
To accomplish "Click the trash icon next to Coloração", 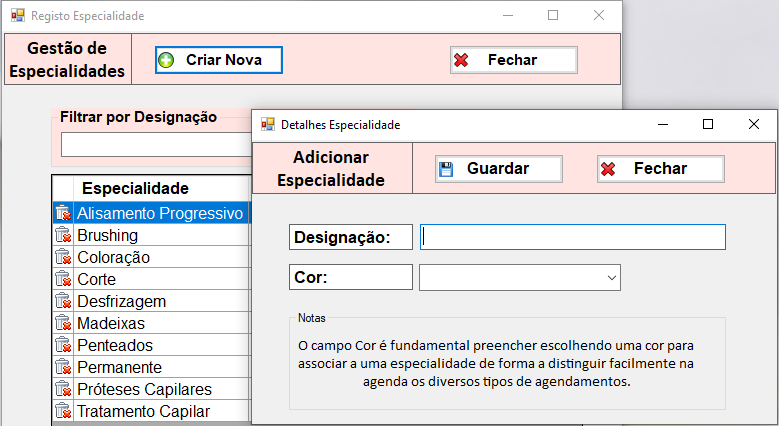I will 63,257.
